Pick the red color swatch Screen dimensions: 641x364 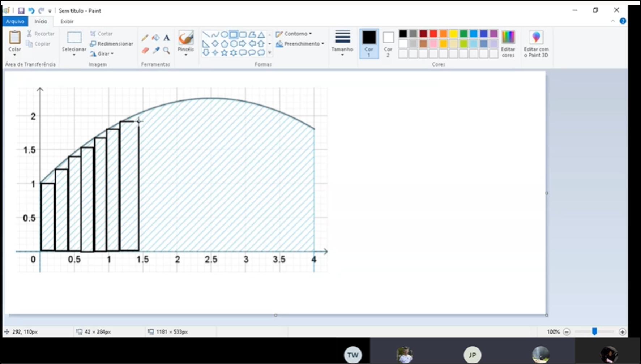(x=433, y=34)
